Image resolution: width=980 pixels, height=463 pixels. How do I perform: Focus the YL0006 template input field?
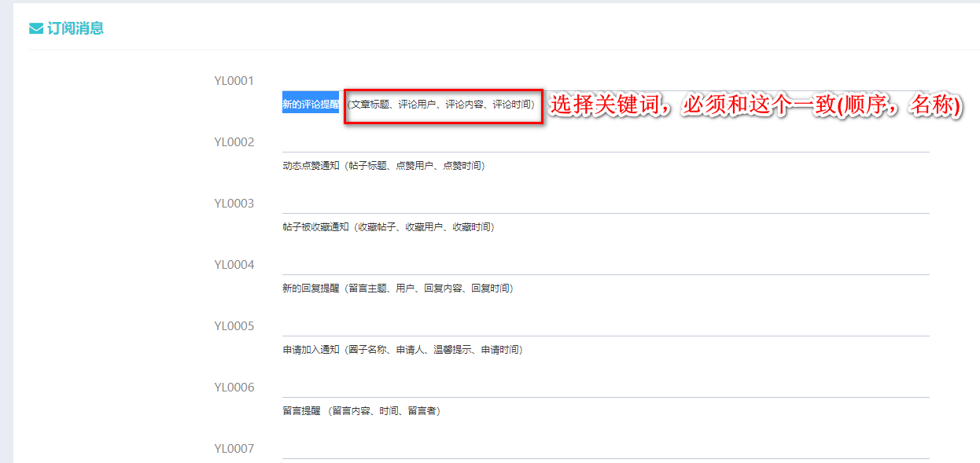(x=606, y=387)
